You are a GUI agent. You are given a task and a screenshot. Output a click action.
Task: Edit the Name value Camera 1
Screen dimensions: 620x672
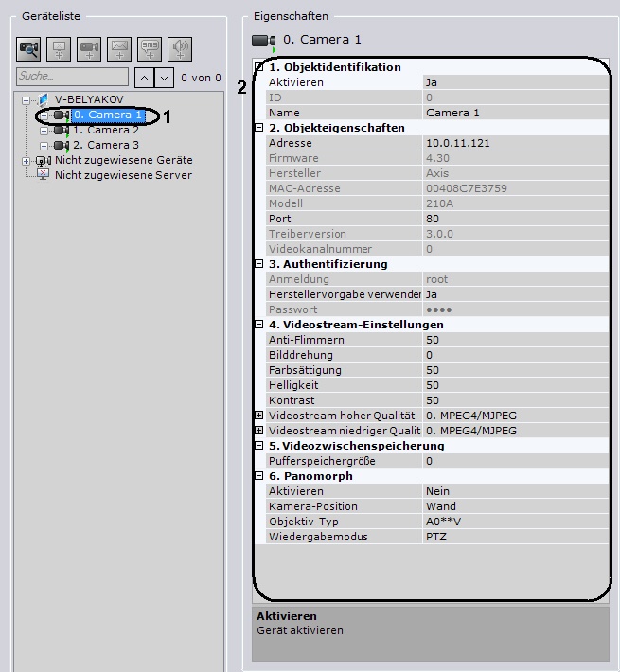point(516,113)
